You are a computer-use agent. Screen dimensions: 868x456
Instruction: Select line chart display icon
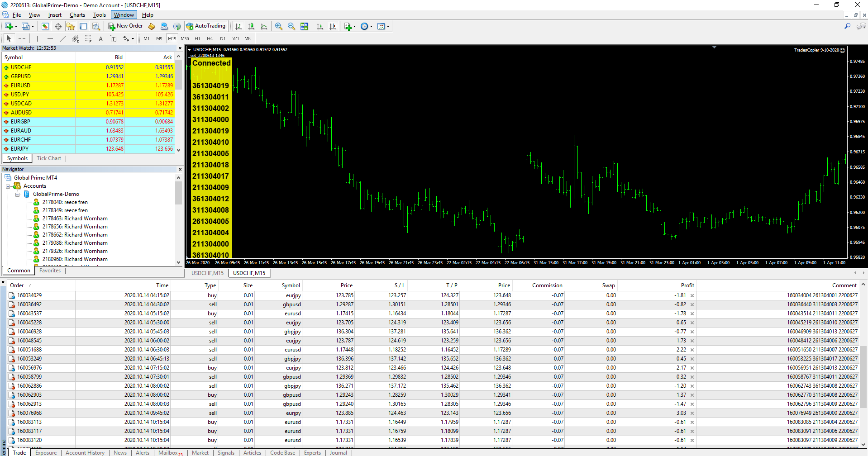pyautogui.click(x=264, y=26)
